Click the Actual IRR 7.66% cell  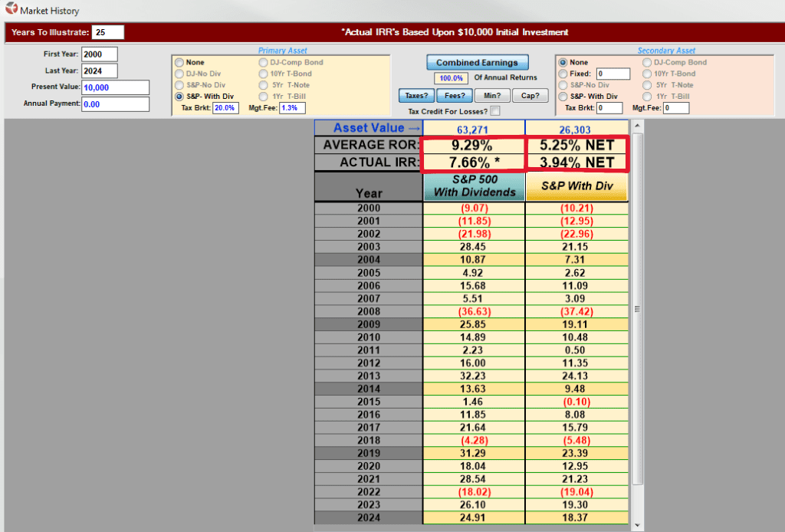[x=472, y=163]
